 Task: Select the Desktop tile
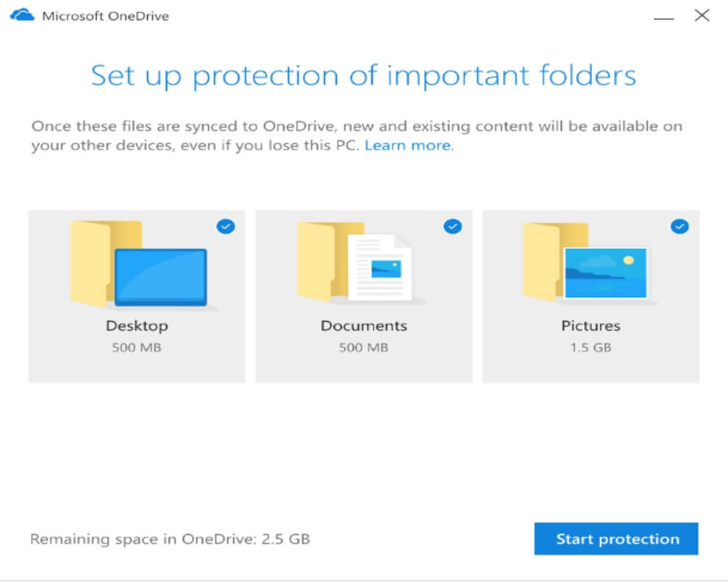pyautogui.click(x=136, y=296)
